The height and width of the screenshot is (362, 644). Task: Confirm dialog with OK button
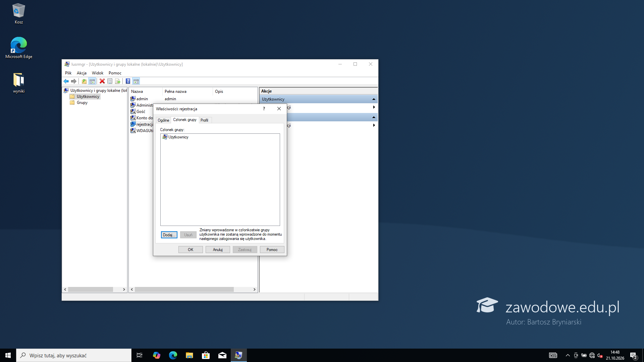pyautogui.click(x=191, y=250)
